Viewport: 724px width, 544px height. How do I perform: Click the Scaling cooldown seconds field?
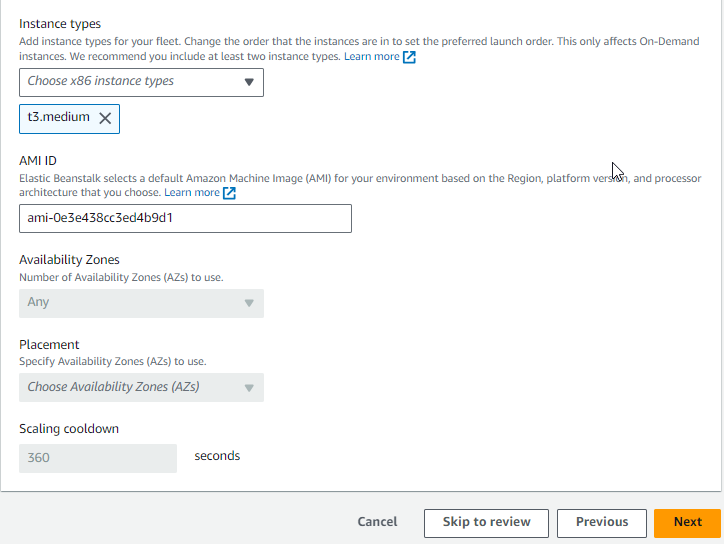tap(98, 458)
